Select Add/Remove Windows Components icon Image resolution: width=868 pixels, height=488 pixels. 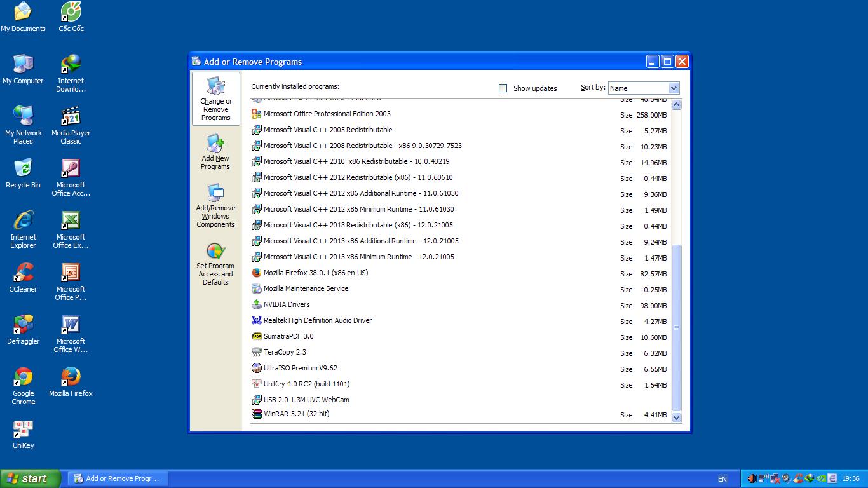215,194
